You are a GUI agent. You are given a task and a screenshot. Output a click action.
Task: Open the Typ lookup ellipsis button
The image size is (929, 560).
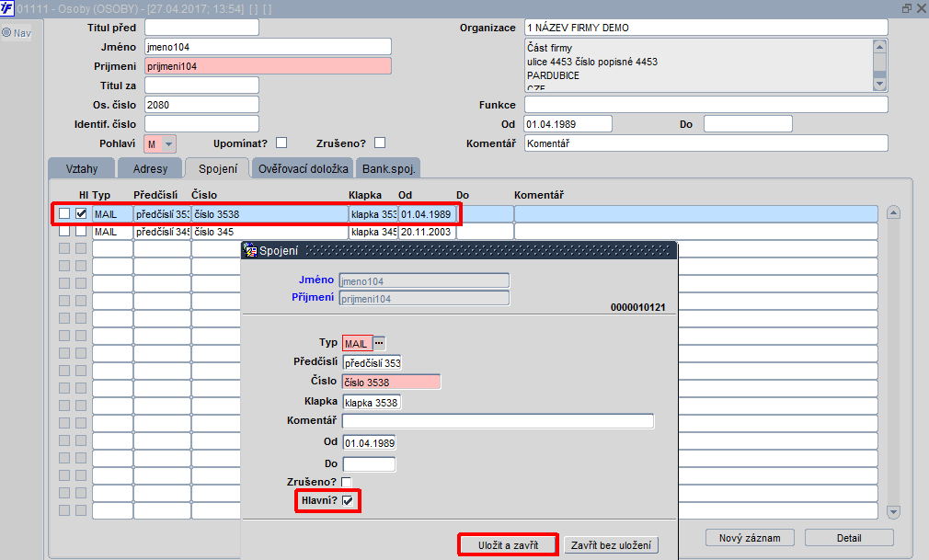pyautogui.click(x=379, y=343)
